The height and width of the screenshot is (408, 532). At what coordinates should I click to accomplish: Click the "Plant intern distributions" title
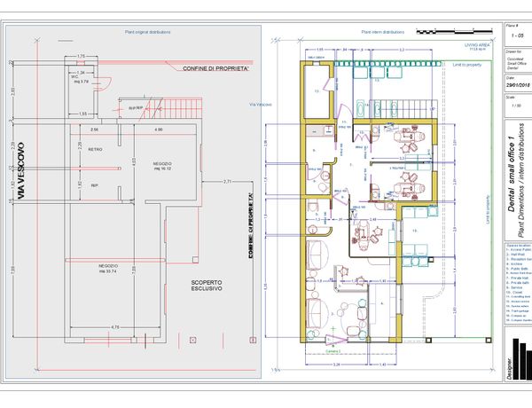(x=383, y=32)
